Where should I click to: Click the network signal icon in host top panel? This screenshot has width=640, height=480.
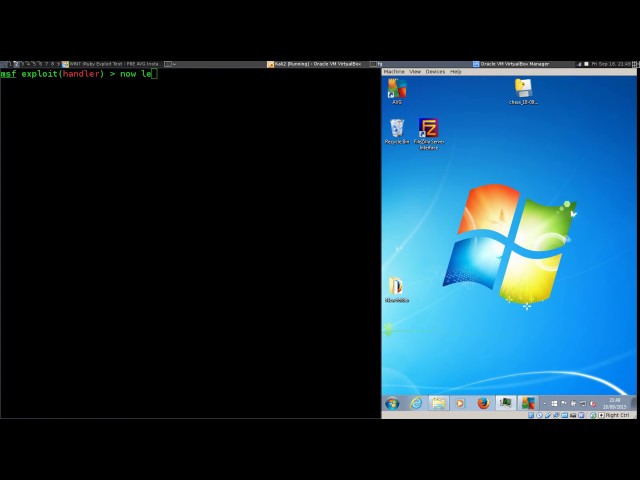point(579,64)
